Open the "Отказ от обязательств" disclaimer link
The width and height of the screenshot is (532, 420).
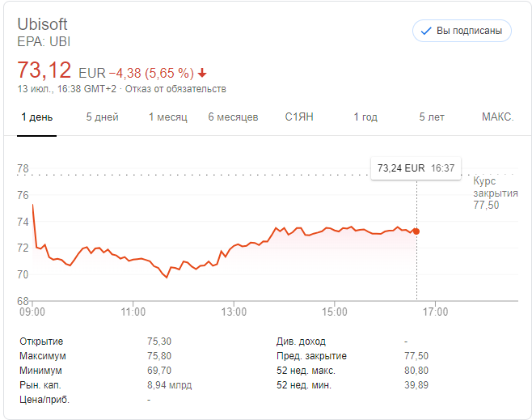(184, 89)
